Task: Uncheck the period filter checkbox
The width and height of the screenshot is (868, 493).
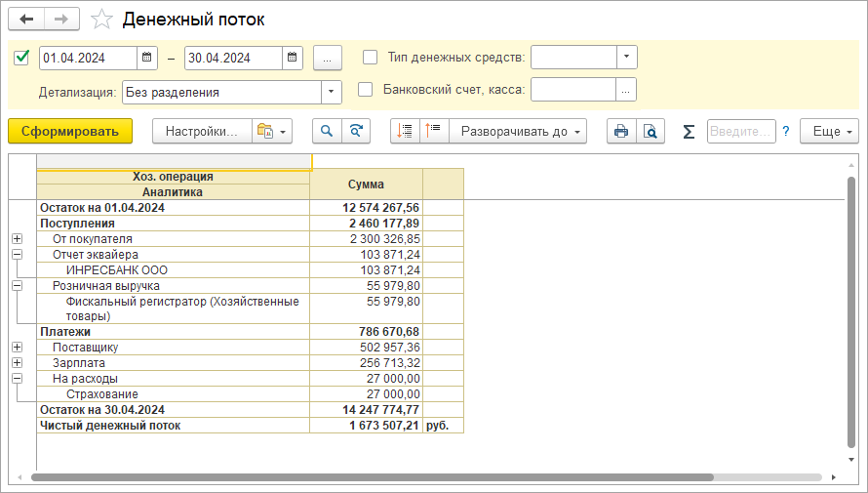Action: [21, 58]
